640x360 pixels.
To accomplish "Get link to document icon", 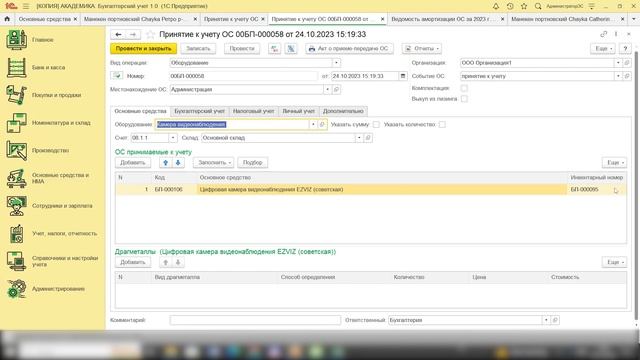I will pyautogui.click(x=603, y=34).
